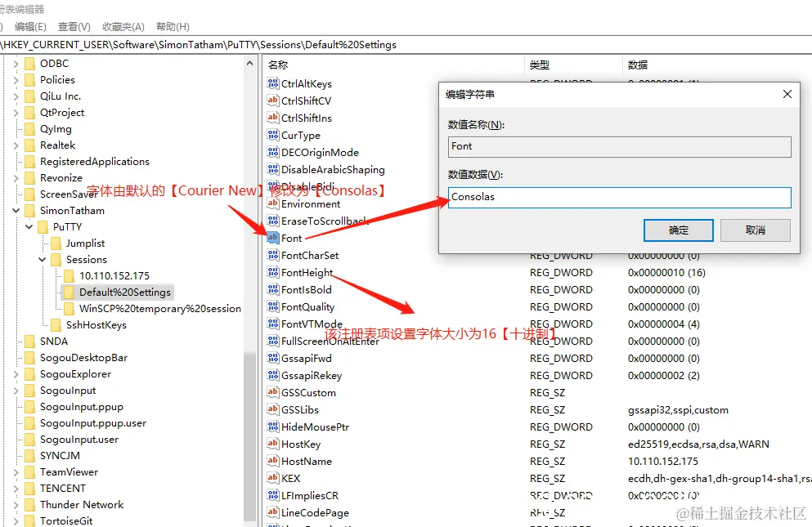Image resolution: width=812 pixels, height=527 pixels.
Task: Click the GSSLibs string icon
Action: pyautogui.click(x=273, y=409)
